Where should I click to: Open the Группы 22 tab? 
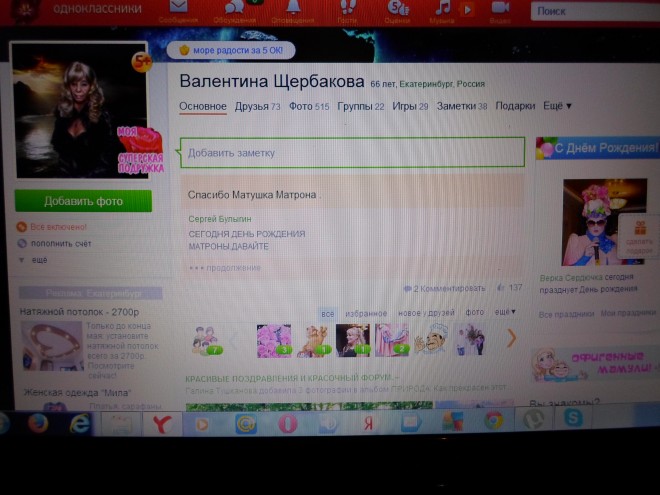click(361, 106)
